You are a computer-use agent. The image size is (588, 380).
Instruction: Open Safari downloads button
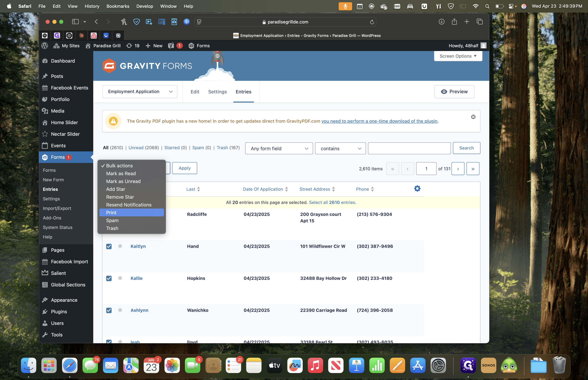click(x=442, y=22)
